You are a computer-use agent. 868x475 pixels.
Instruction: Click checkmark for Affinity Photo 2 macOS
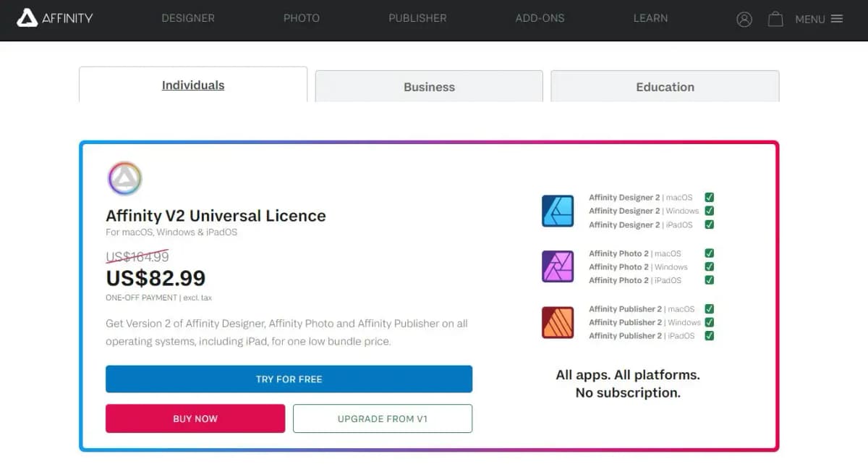click(710, 253)
